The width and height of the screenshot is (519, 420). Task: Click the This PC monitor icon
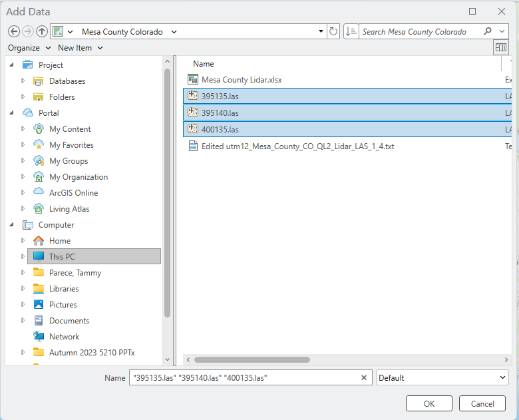tap(39, 256)
